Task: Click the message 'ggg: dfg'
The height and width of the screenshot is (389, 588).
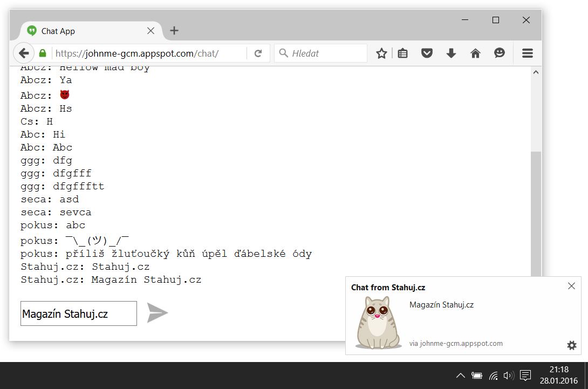Action: pyautogui.click(x=46, y=161)
